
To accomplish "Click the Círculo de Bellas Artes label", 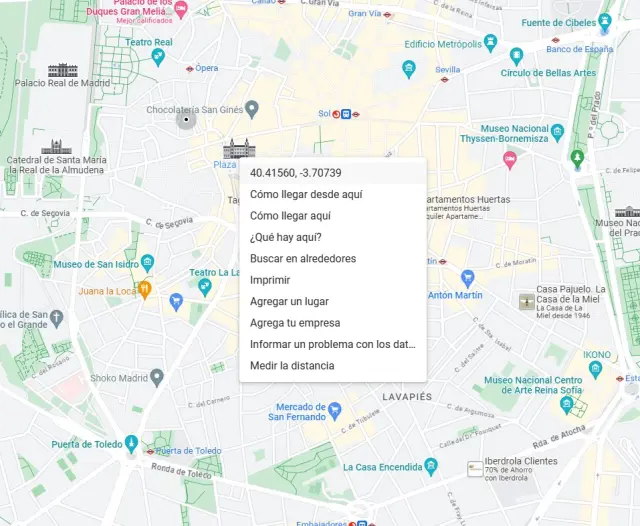I will point(548,73).
